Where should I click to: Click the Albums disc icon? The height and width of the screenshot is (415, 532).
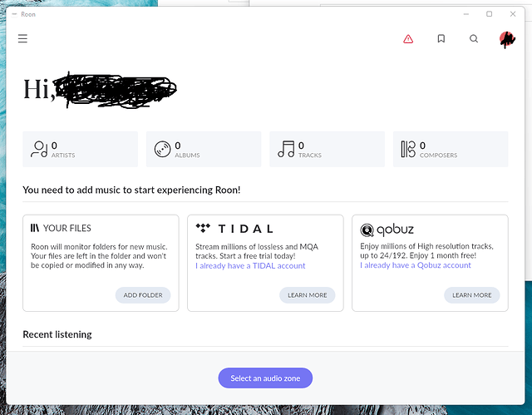(x=163, y=150)
